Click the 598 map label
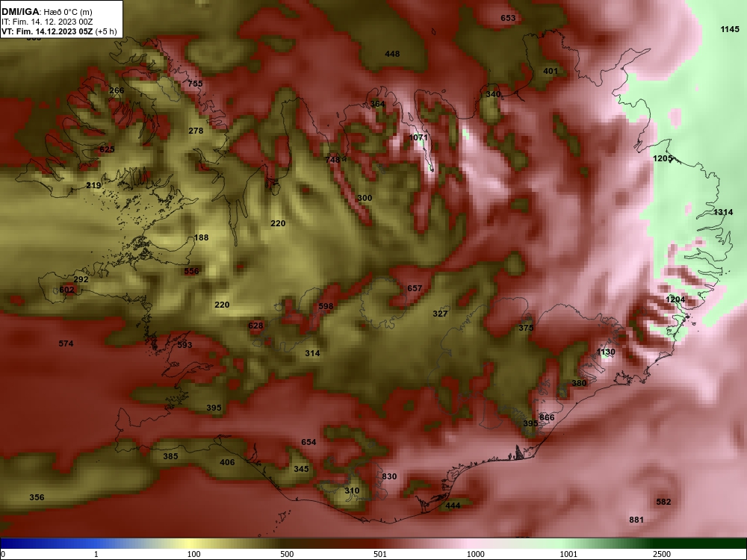 pyautogui.click(x=326, y=306)
